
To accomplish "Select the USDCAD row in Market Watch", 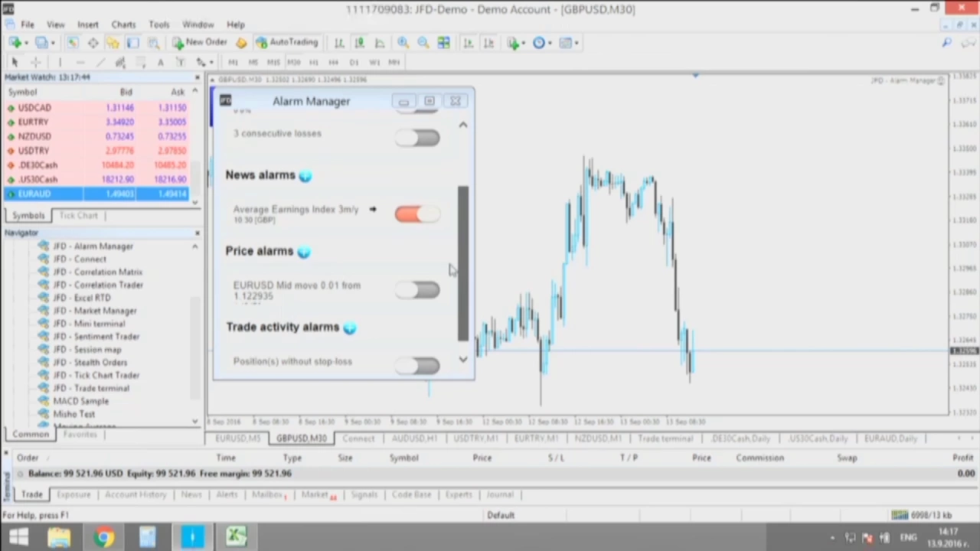I will pos(96,108).
